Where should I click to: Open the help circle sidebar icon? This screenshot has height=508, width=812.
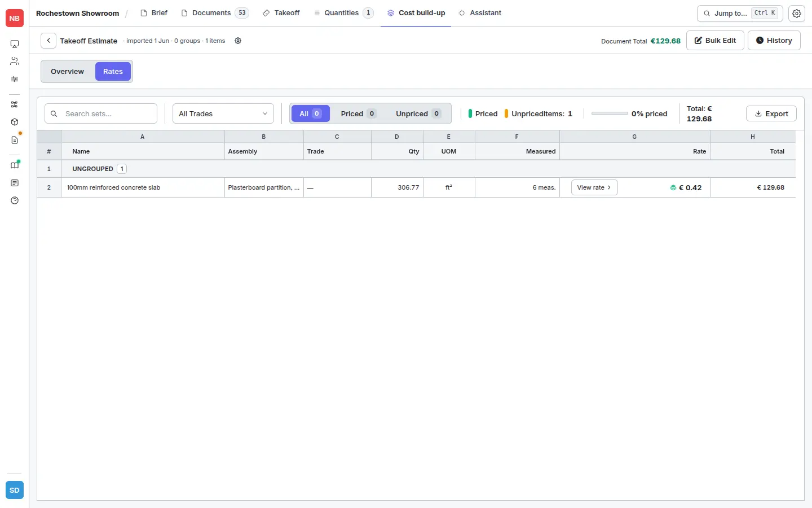pyautogui.click(x=15, y=200)
